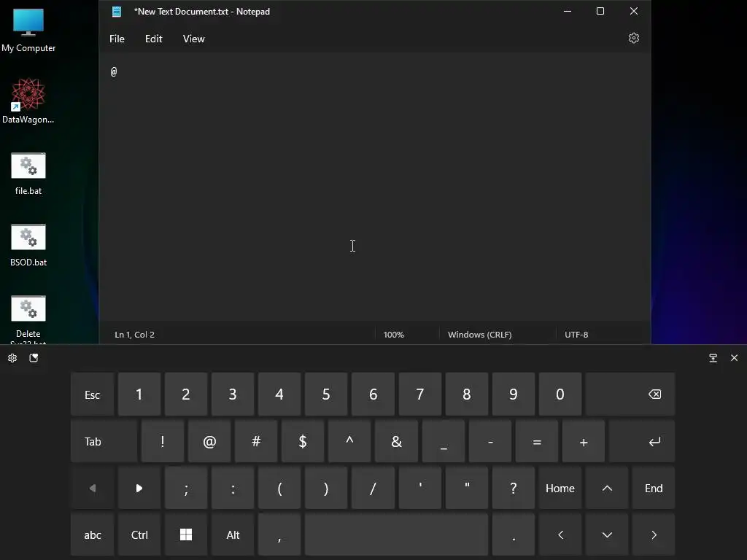Tap the period key
The height and width of the screenshot is (560, 747).
coord(513,534)
